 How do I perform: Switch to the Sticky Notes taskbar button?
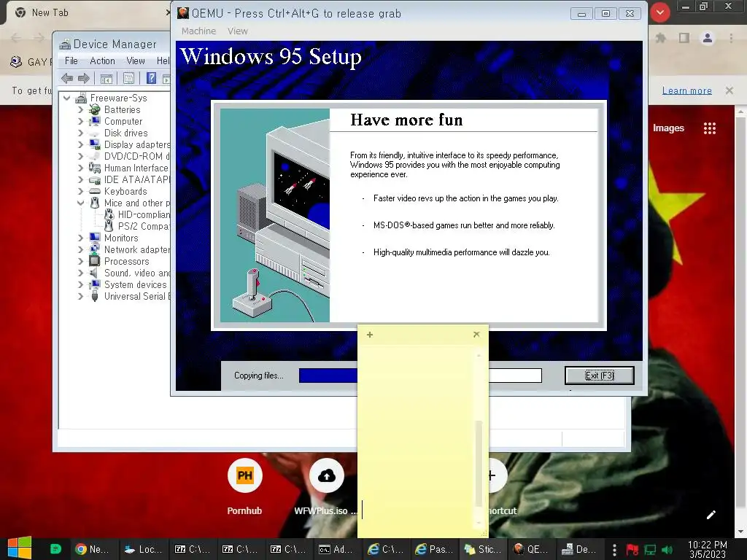click(483, 549)
